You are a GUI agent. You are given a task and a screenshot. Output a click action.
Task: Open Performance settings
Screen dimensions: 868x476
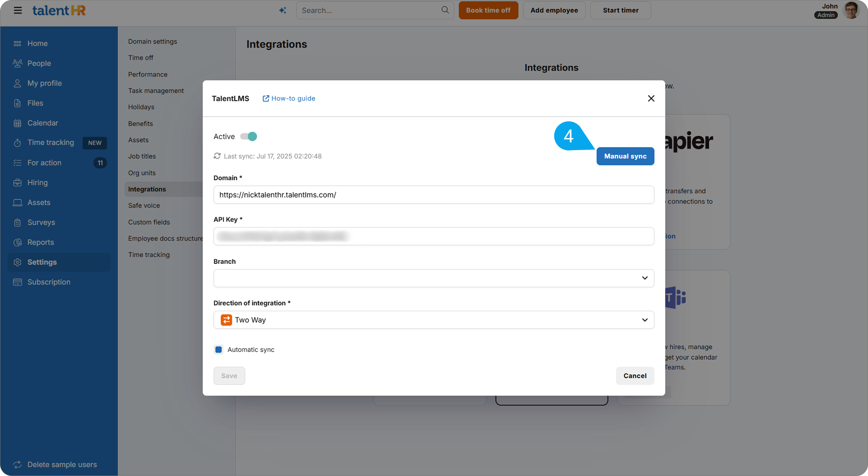(x=148, y=74)
